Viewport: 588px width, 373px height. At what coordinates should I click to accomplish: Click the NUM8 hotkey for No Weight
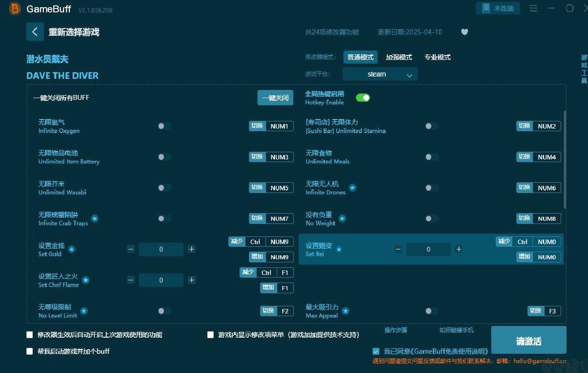tap(547, 219)
